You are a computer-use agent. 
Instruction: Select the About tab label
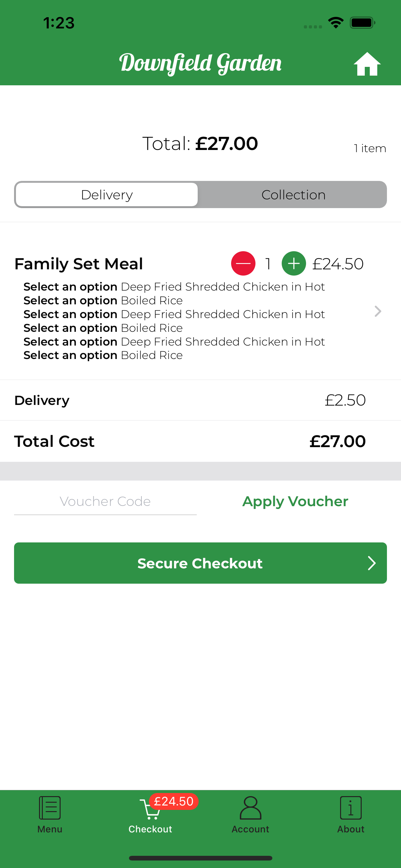[x=350, y=829]
